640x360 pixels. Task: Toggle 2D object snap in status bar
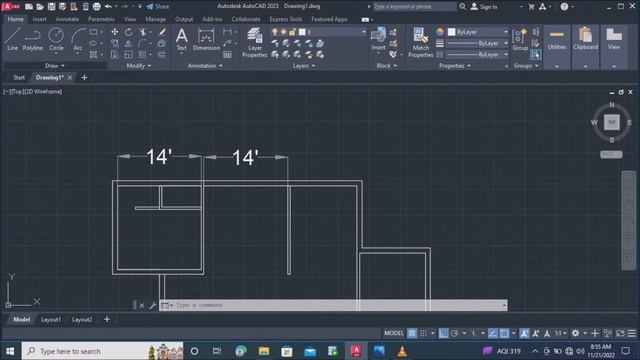click(504, 333)
